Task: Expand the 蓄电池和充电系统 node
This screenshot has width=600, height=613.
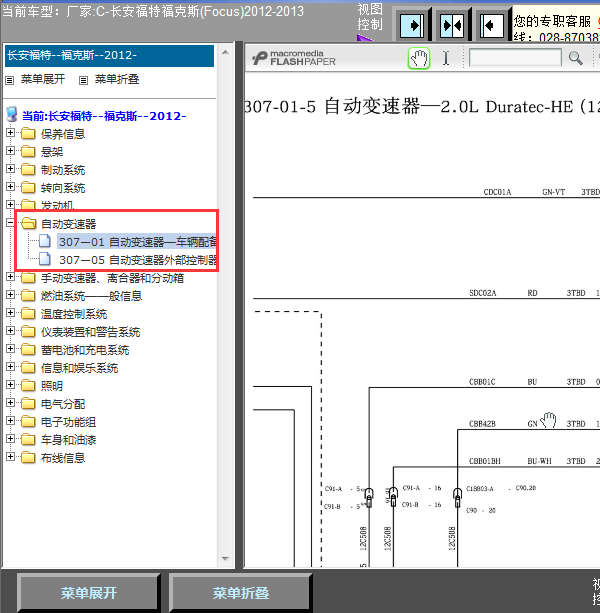Action: [11, 349]
